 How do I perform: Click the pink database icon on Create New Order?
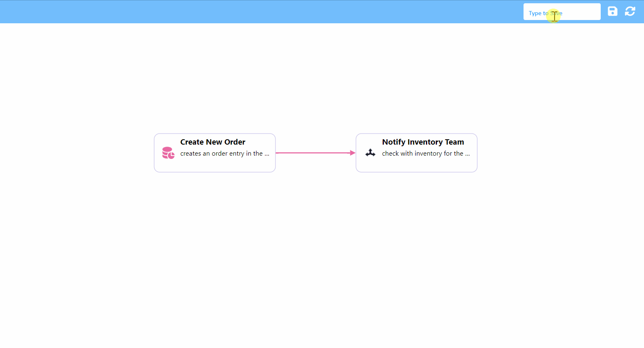tap(168, 153)
